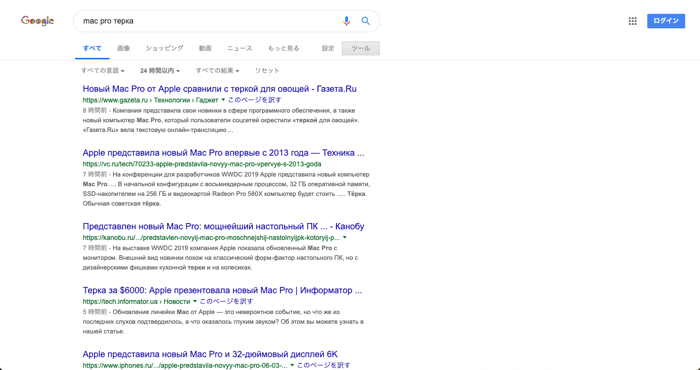The width and height of the screenshot is (700, 370).
Task: Click the tech.informator.ua green URL
Action: [136, 301]
